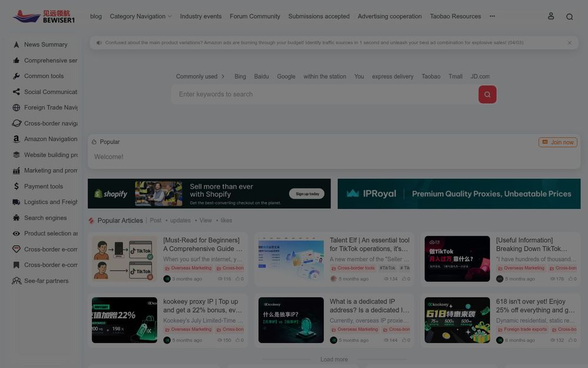Open 'What is a dedicated IP' article
588x368 pixels.
click(x=369, y=306)
